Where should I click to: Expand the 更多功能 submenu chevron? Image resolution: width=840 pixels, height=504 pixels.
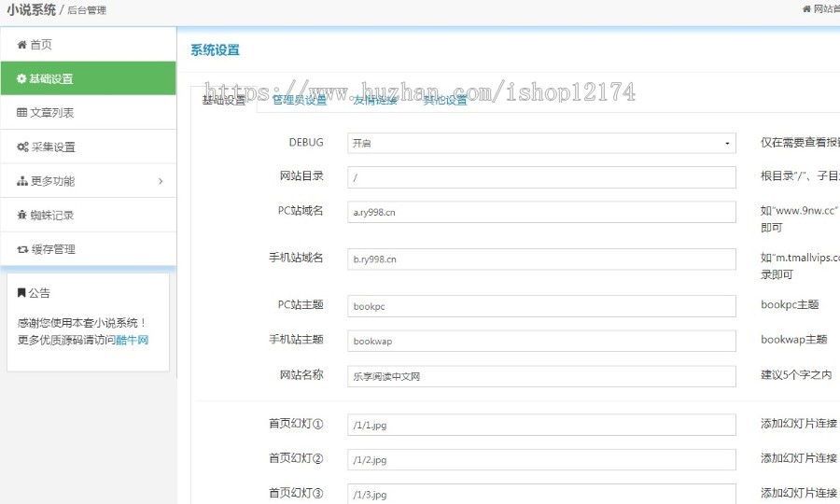[x=161, y=181]
